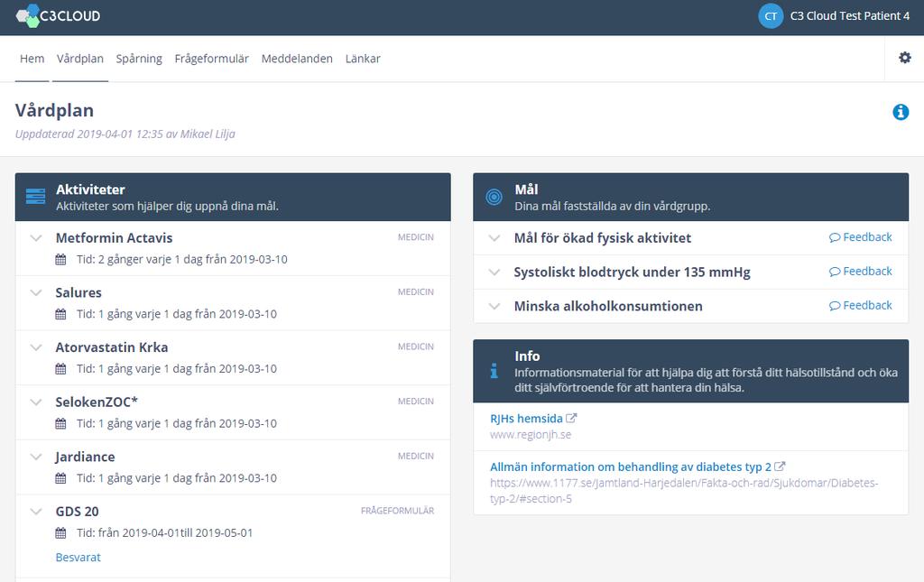Open Spårning tab
The width and height of the screenshot is (924, 582).
click(x=139, y=59)
